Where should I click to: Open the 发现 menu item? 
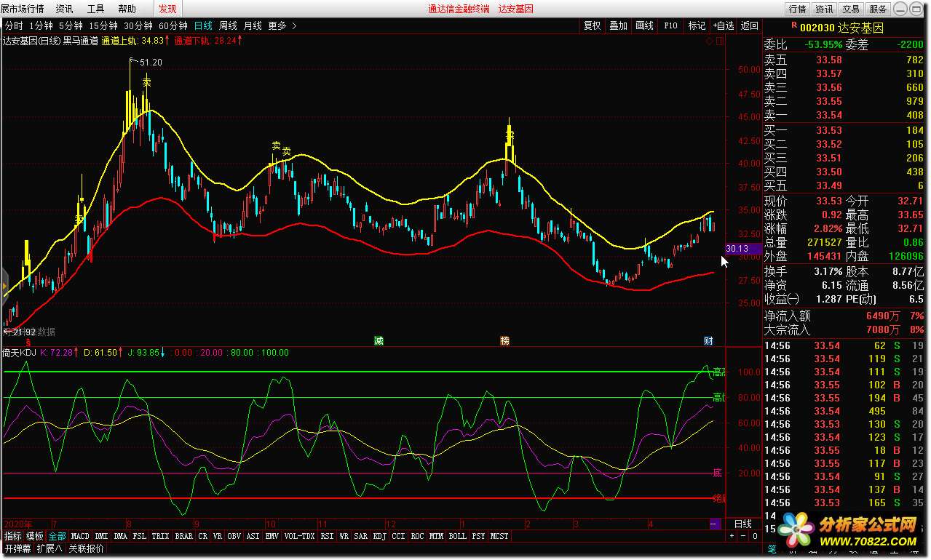pyautogui.click(x=167, y=9)
